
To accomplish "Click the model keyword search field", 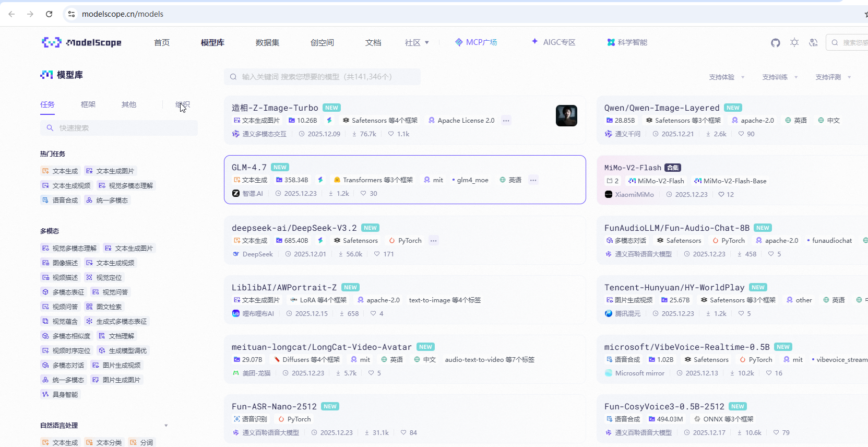I will click(322, 77).
